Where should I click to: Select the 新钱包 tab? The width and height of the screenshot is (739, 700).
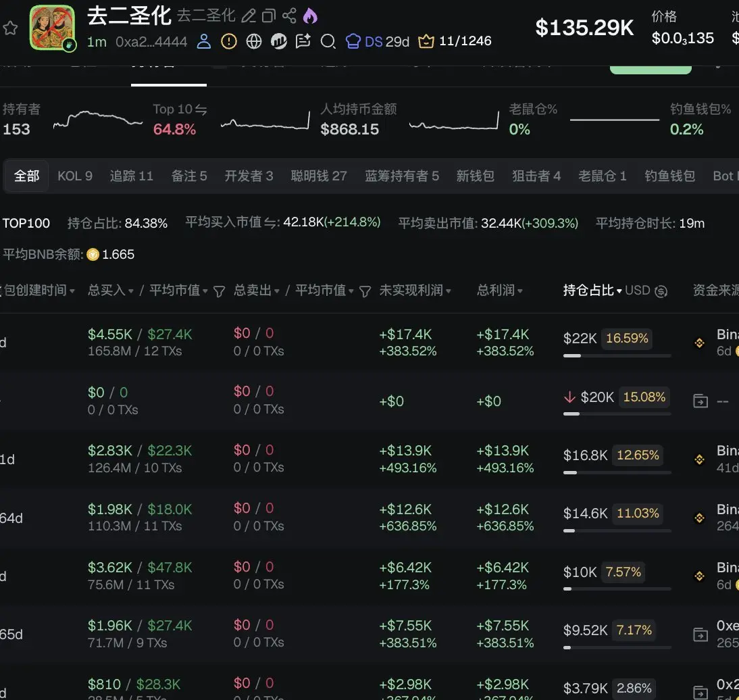point(475,176)
